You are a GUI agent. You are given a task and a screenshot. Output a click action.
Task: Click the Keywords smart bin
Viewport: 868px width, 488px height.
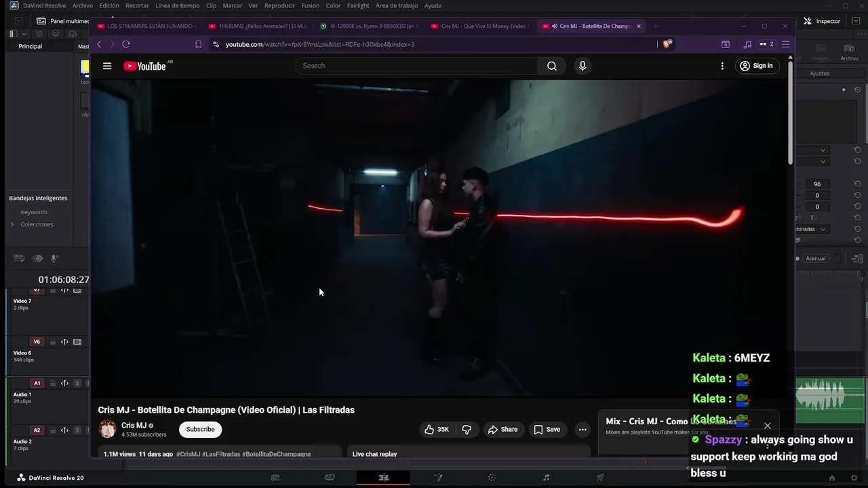34,212
